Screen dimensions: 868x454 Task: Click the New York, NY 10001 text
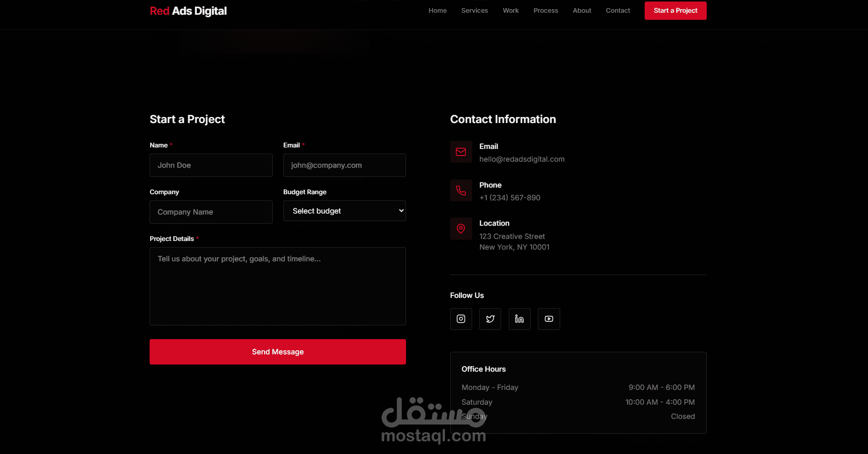coord(514,247)
